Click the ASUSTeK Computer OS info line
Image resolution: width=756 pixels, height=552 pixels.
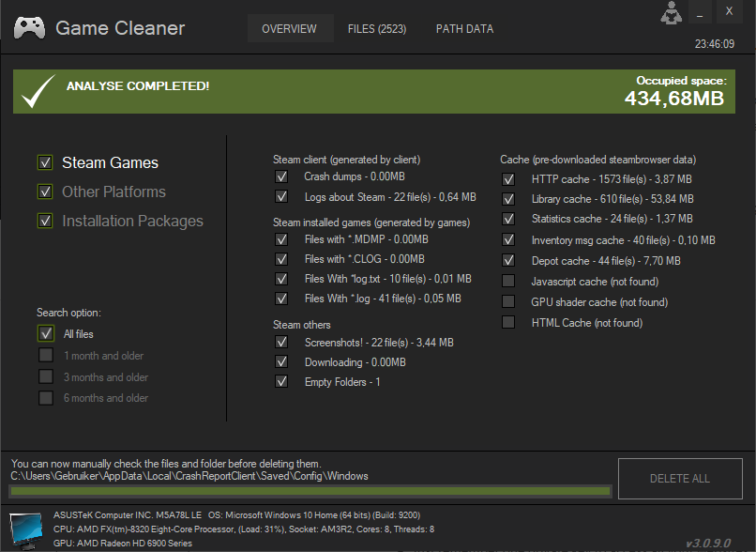coord(236,515)
